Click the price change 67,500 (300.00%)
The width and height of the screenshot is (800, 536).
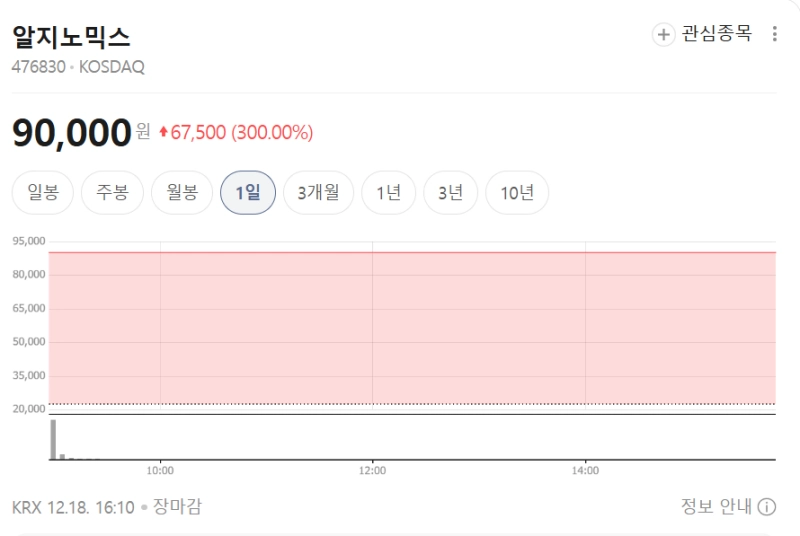click(236, 133)
